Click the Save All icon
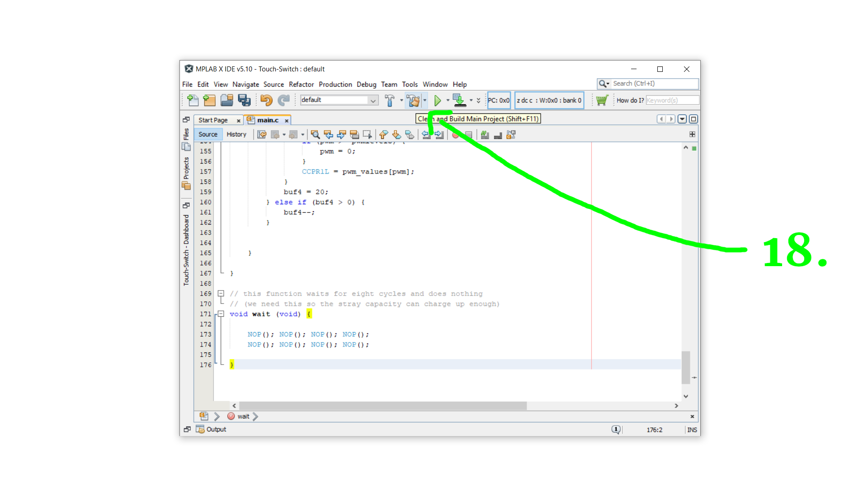 point(244,100)
